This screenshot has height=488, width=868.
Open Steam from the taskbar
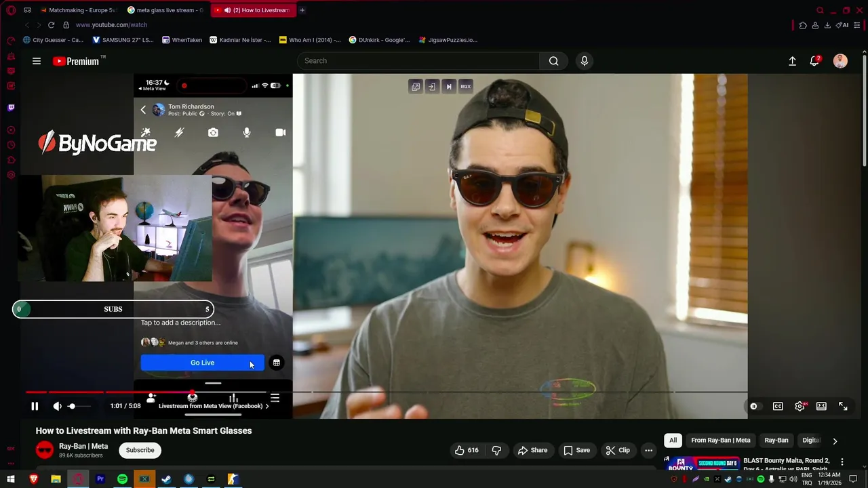[x=166, y=479]
